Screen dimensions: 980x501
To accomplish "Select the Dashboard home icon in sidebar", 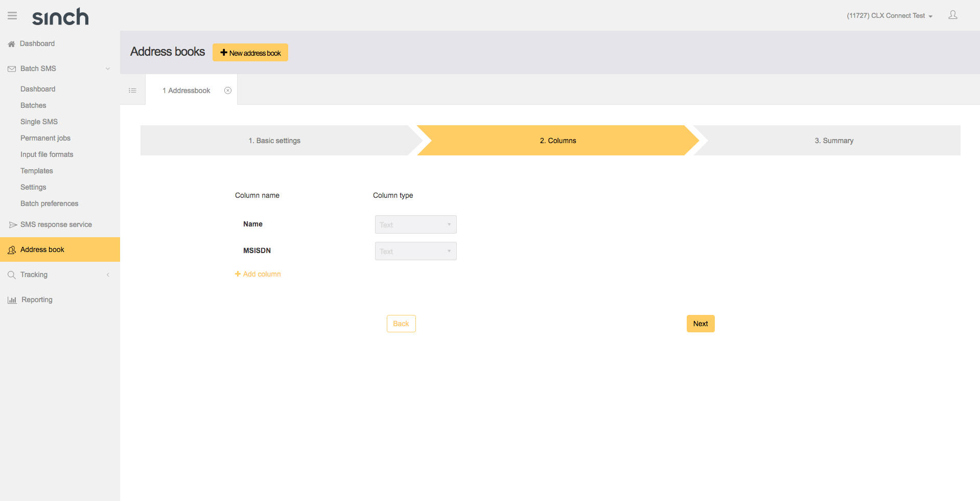I will pos(11,43).
